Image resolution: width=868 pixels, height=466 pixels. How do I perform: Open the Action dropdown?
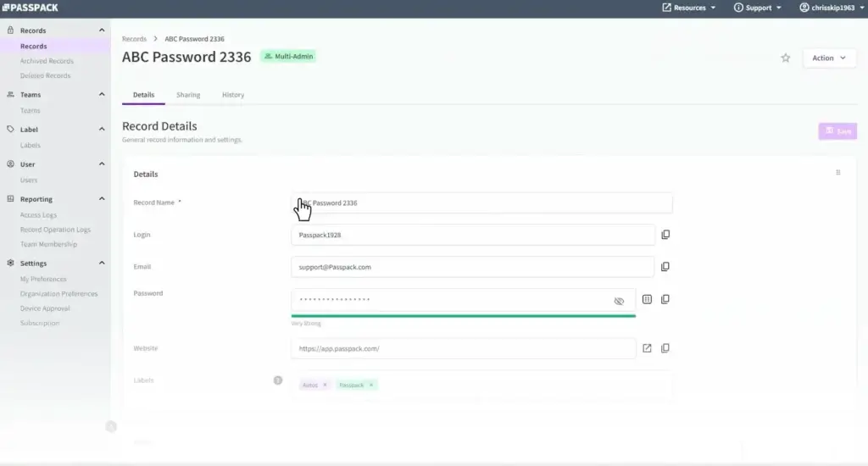point(829,58)
